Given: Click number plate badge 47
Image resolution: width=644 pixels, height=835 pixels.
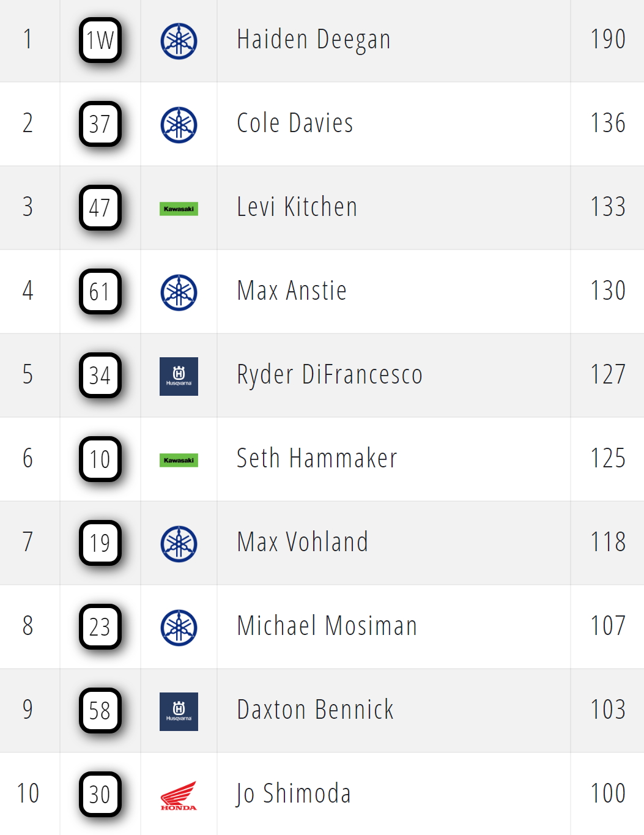Looking at the screenshot, I should coord(100,208).
